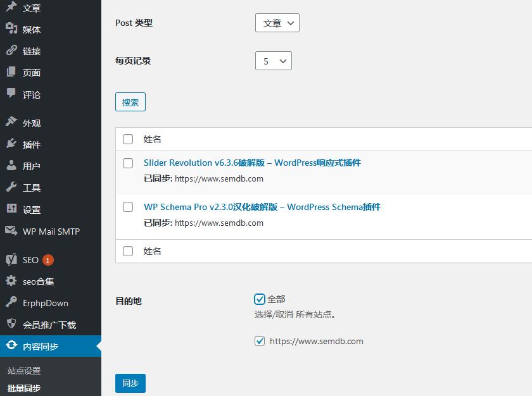The image size is (532, 396).
Task: Click the envelope icon for WP Mail SMTP
Action: click(11, 231)
